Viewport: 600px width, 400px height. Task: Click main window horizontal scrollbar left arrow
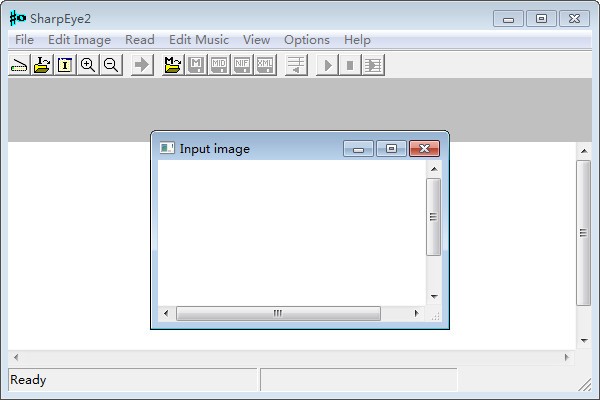click(16, 358)
